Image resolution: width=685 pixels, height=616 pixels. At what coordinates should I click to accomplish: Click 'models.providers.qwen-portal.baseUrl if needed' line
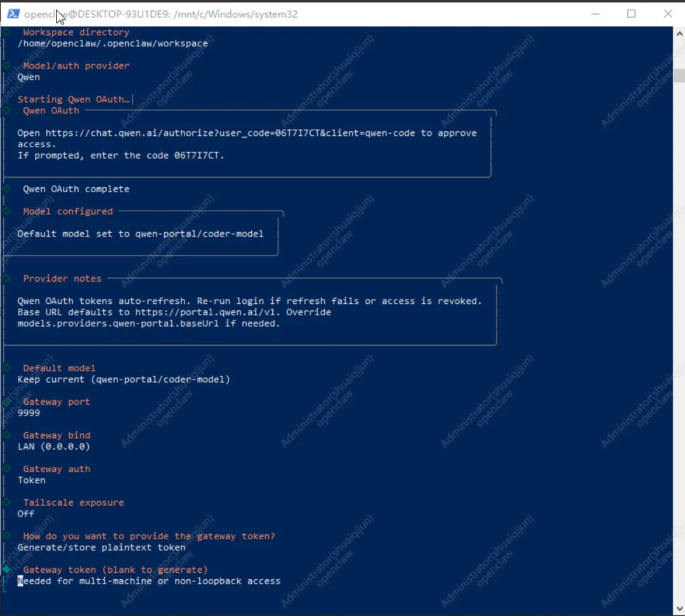pos(148,324)
